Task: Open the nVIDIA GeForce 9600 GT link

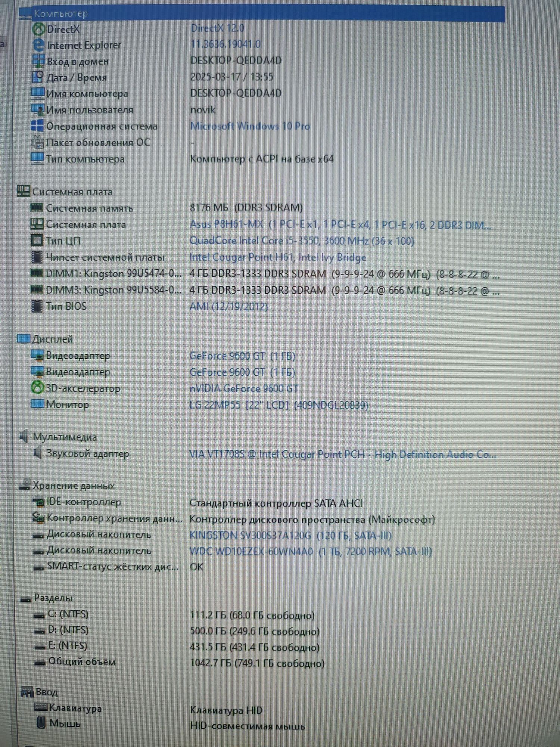Action: [x=244, y=388]
